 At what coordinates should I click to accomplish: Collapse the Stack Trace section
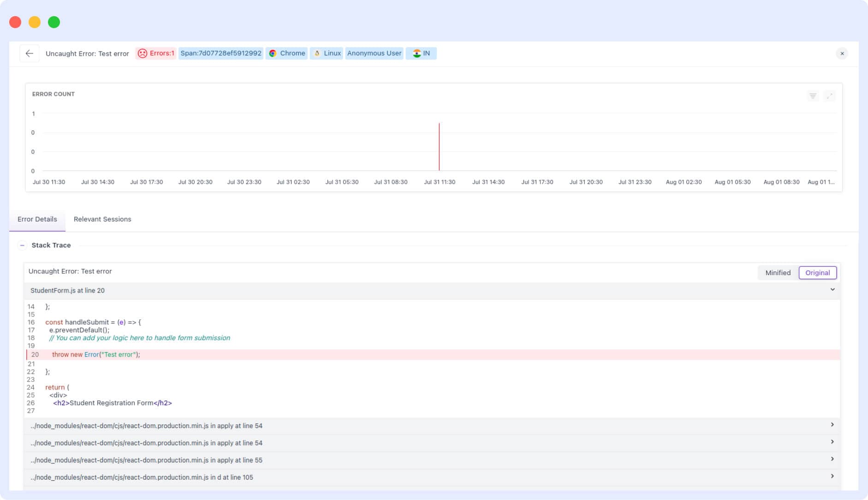(22, 245)
